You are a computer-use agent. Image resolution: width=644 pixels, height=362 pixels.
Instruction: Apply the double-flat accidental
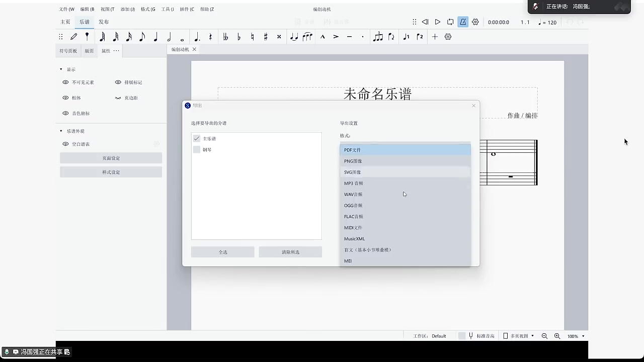(225, 37)
